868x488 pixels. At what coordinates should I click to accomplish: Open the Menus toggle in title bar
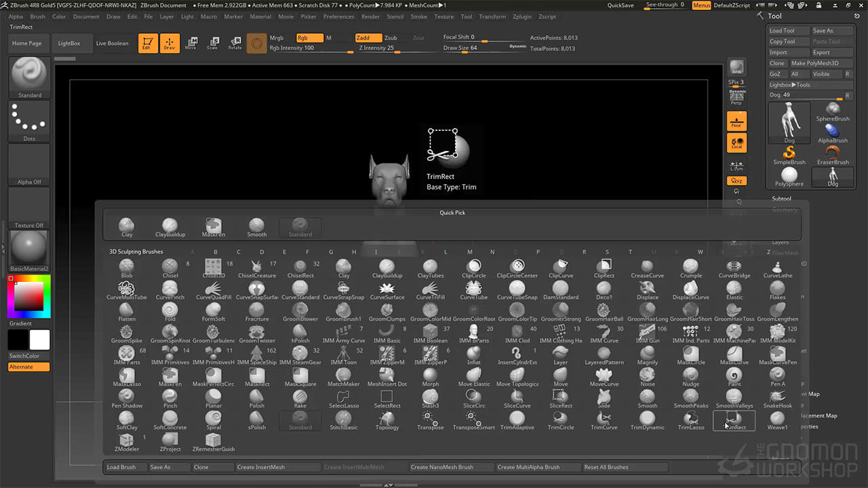point(701,5)
